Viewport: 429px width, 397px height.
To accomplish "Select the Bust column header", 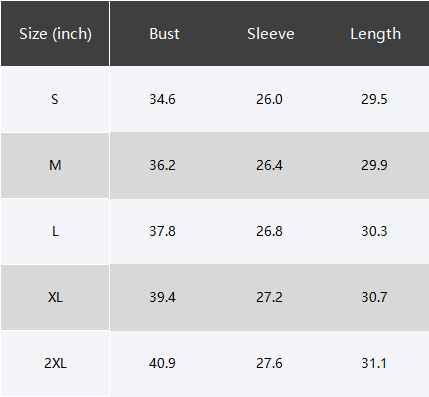I will tap(164, 34).
